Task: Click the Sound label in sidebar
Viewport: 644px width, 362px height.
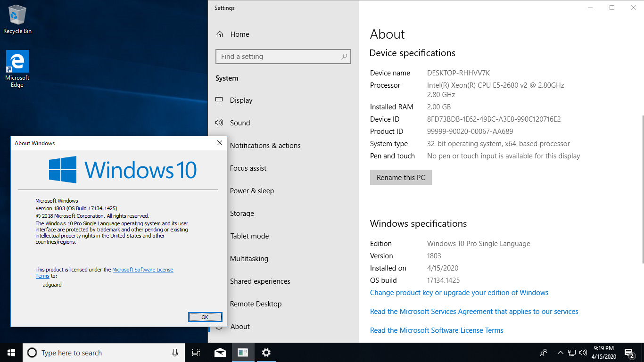Action: click(x=240, y=123)
